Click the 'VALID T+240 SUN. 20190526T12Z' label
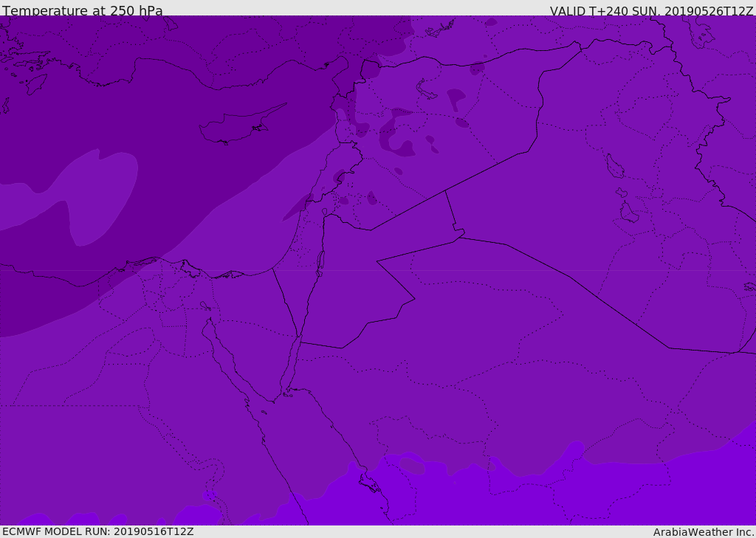Screen dimensions: 756x538 (651, 11)
